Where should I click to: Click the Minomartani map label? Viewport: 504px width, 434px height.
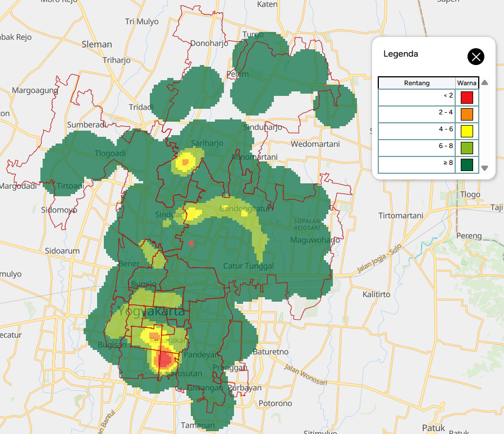(x=255, y=157)
